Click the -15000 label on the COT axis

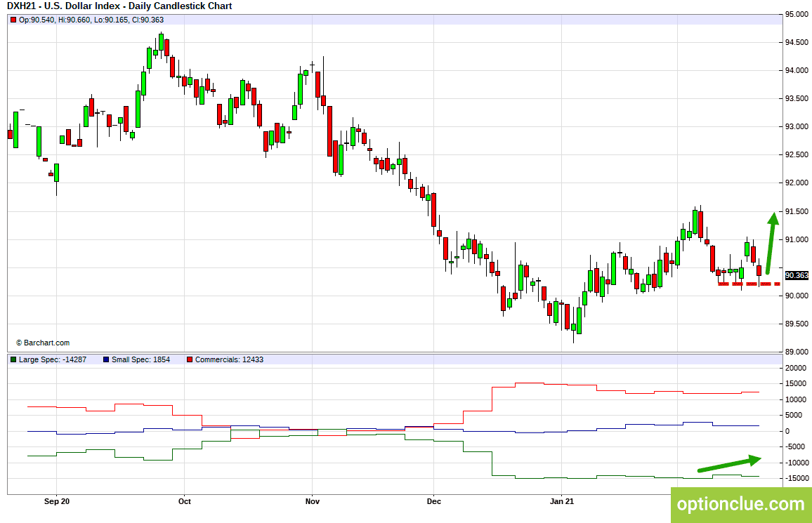point(797,479)
